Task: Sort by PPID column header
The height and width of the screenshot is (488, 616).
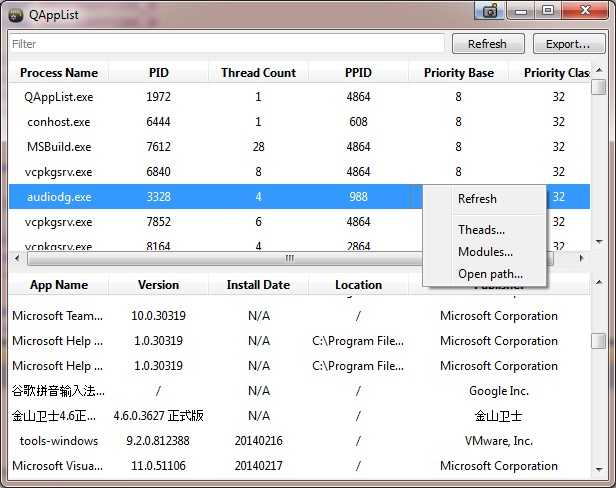Action: pyautogui.click(x=358, y=73)
